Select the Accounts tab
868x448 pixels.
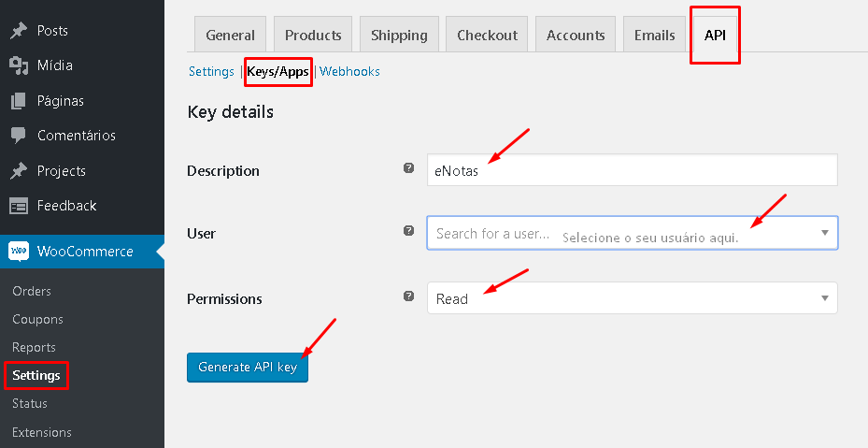click(x=576, y=35)
